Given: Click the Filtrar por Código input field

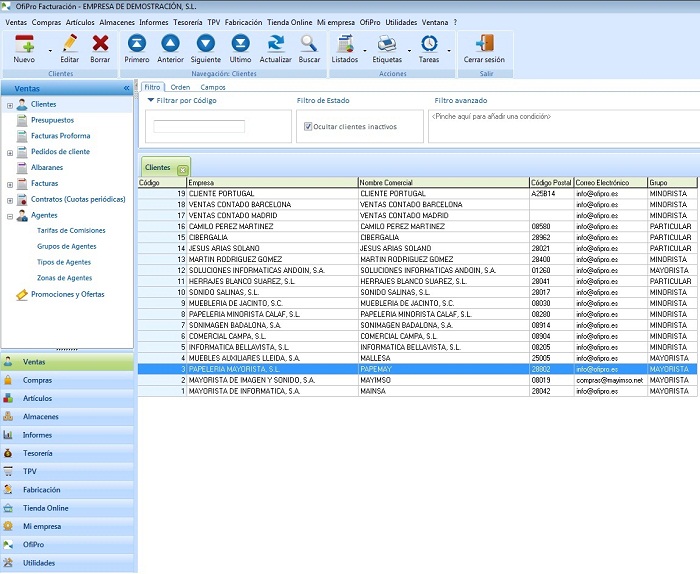Looking at the screenshot, I should click(x=199, y=127).
